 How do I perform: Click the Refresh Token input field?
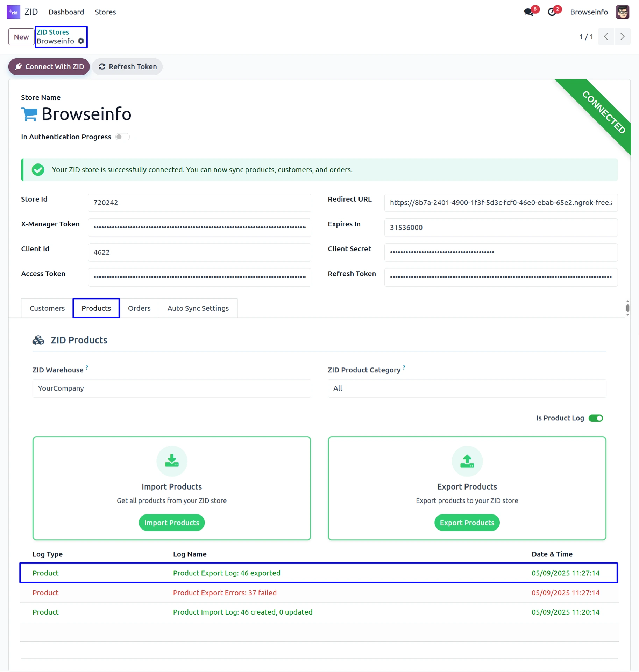(x=501, y=277)
